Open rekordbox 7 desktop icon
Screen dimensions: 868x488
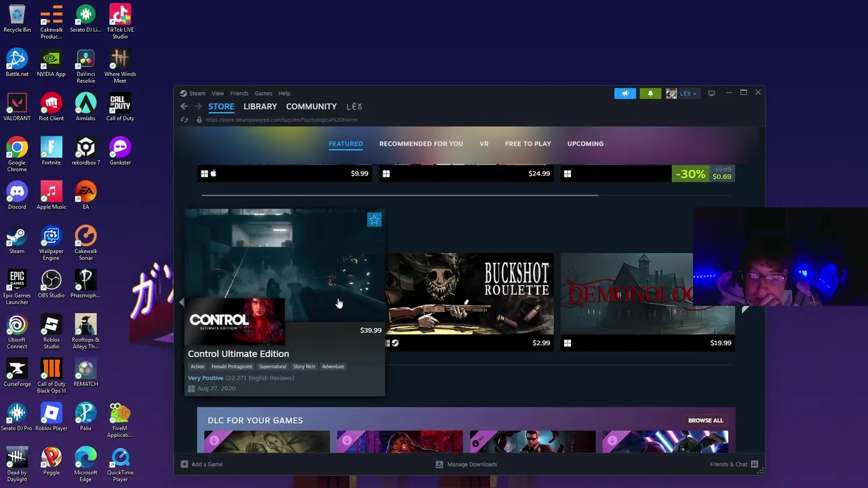pyautogui.click(x=85, y=152)
